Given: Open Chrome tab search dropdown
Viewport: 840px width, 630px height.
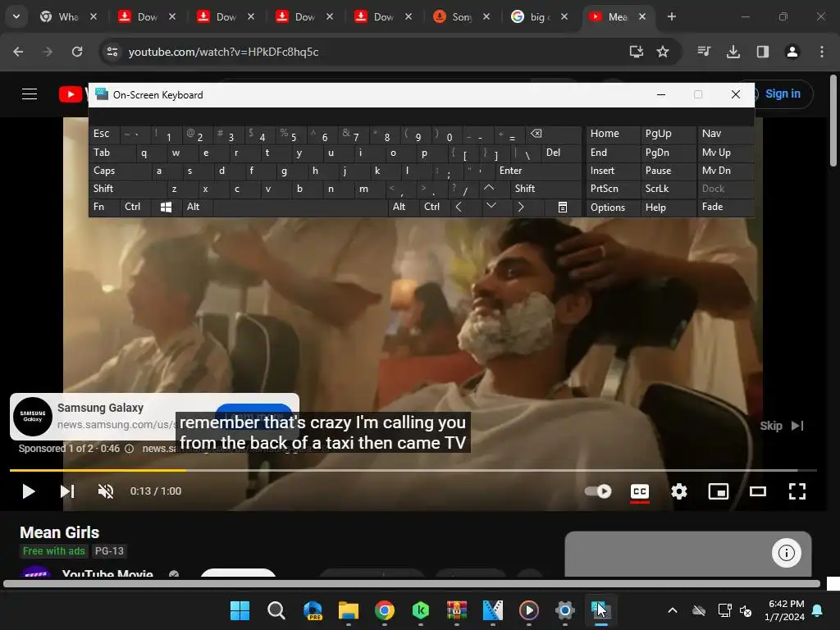Looking at the screenshot, I should click(x=16, y=16).
